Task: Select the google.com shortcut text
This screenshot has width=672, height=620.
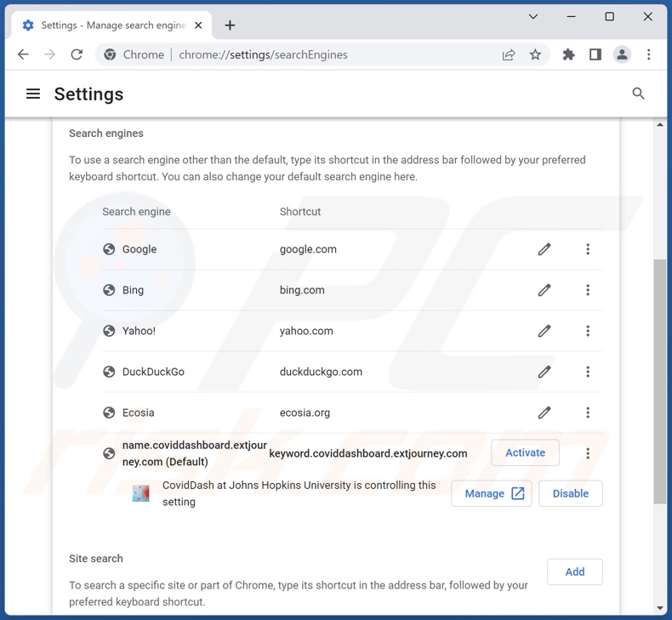Action: point(308,249)
